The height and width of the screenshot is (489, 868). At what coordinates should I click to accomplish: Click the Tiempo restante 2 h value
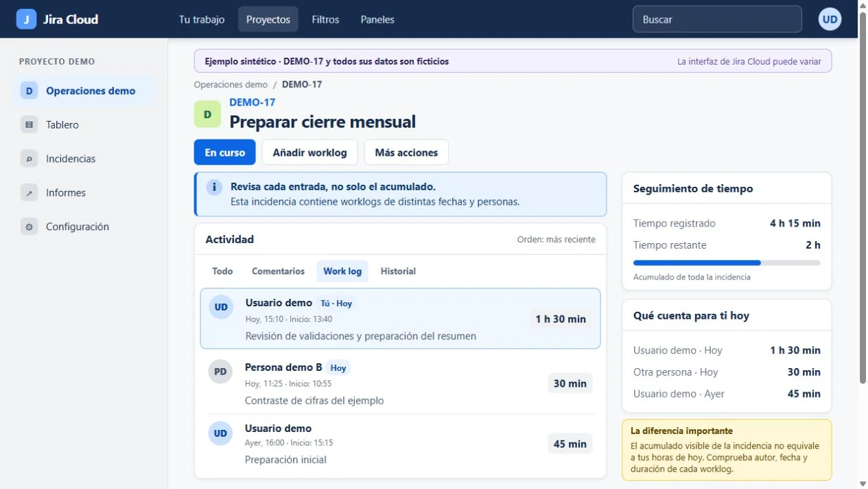click(x=813, y=245)
